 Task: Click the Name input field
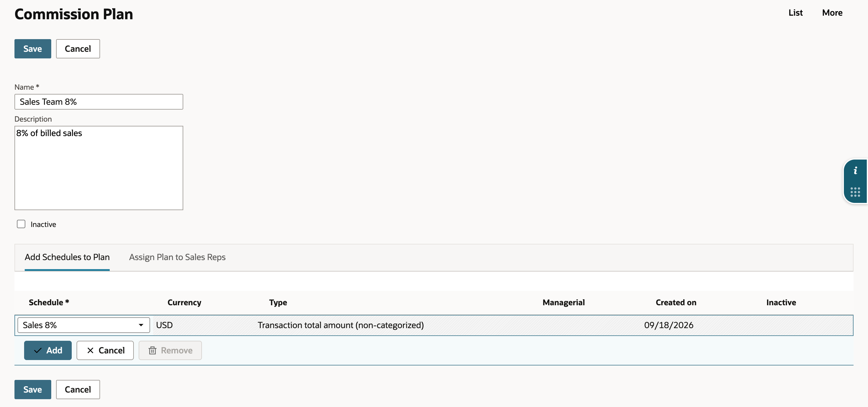(x=99, y=102)
